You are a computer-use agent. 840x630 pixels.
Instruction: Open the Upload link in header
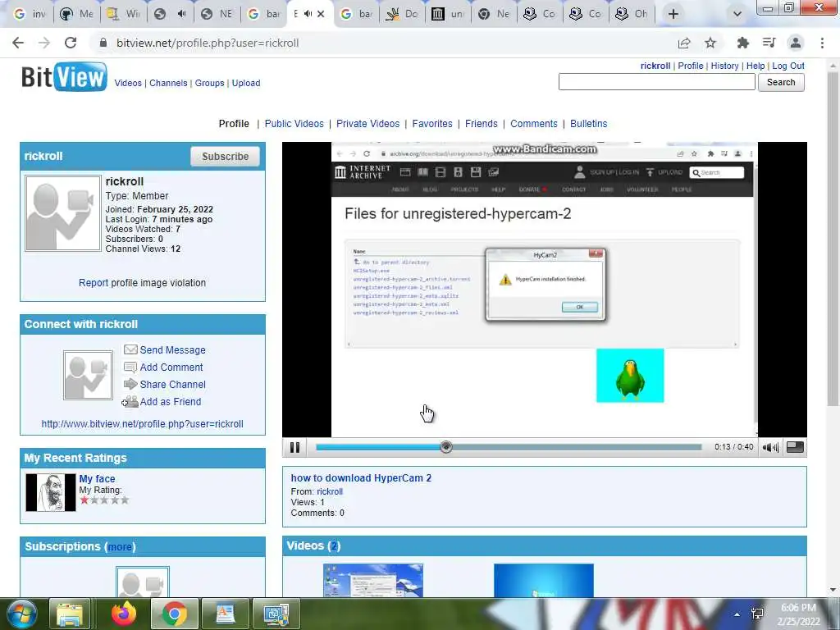tap(246, 83)
